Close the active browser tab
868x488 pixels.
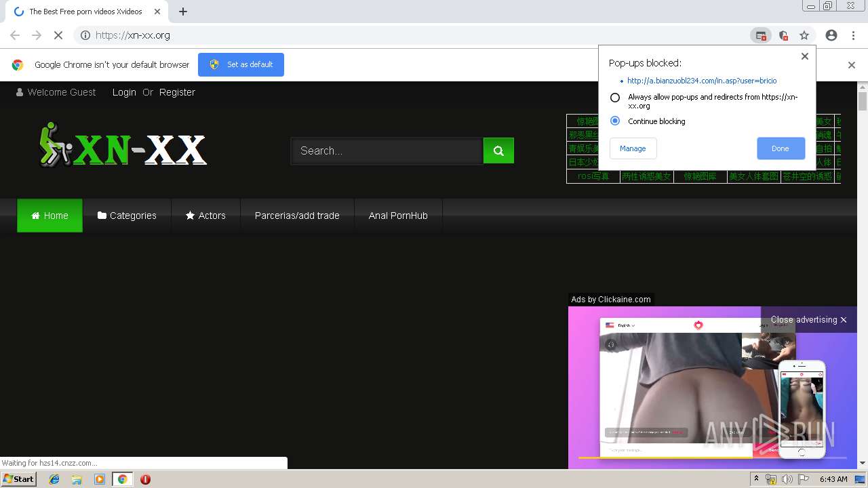click(x=157, y=12)
